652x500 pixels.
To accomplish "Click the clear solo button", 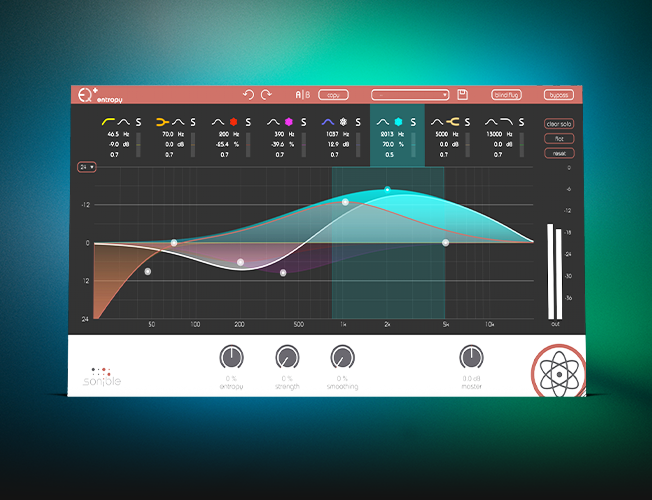I will pos(559,124).
